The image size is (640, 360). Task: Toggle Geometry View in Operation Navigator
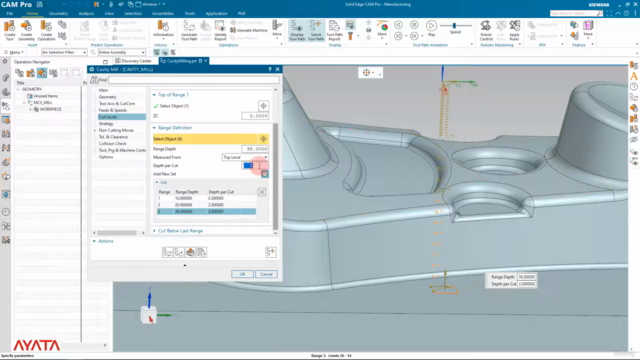tap(42, 73)
